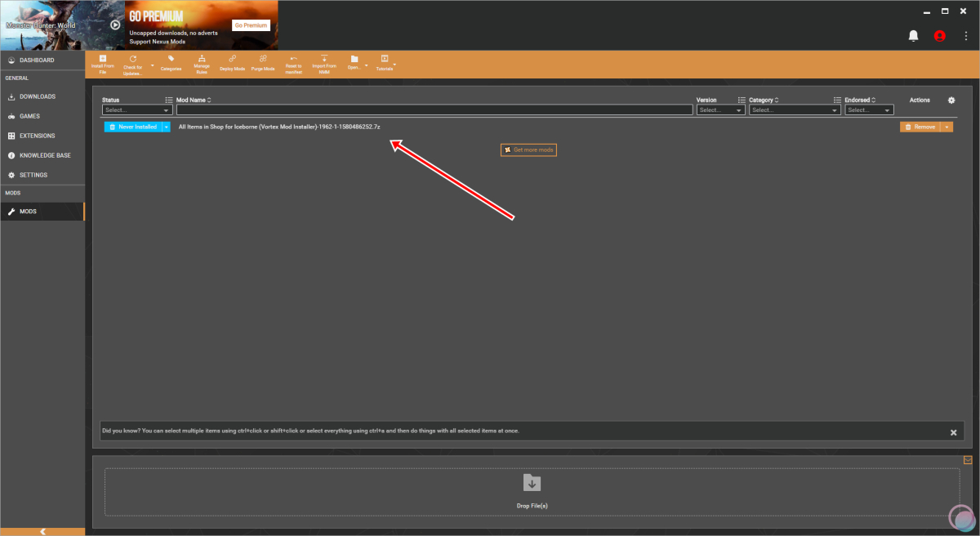Click the Status column header
980x536 pixels.
(111, 100)
